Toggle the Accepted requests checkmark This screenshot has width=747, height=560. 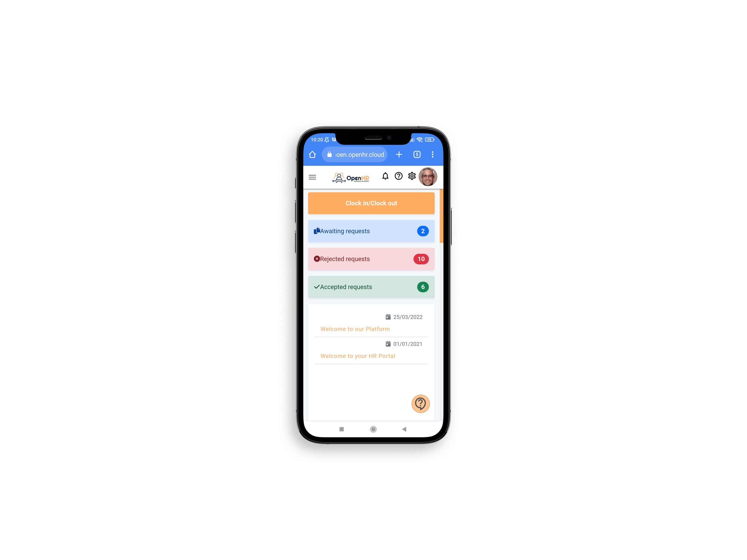coord(315,287)
